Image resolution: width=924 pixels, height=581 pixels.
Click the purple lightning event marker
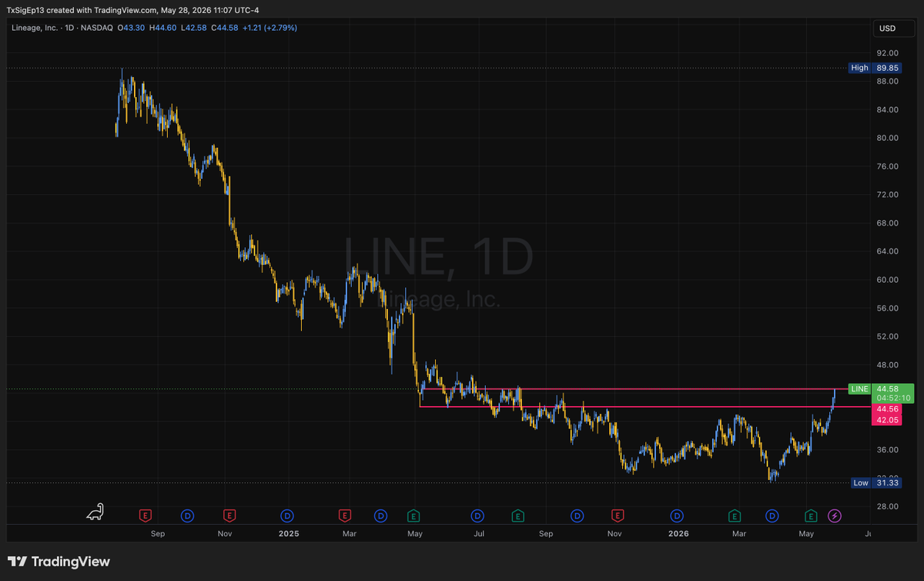pyautogui.click(x=835, y=515)
